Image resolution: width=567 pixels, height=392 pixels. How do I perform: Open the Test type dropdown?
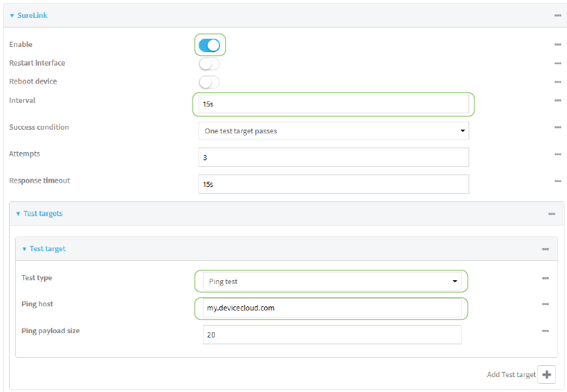click(x=332, y=281)
